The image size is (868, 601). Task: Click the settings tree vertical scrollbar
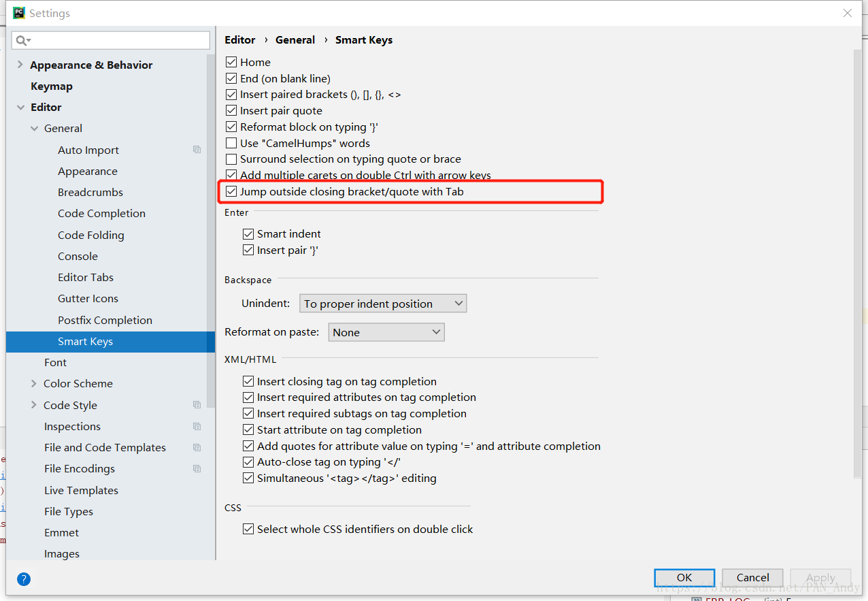point(212,231)
